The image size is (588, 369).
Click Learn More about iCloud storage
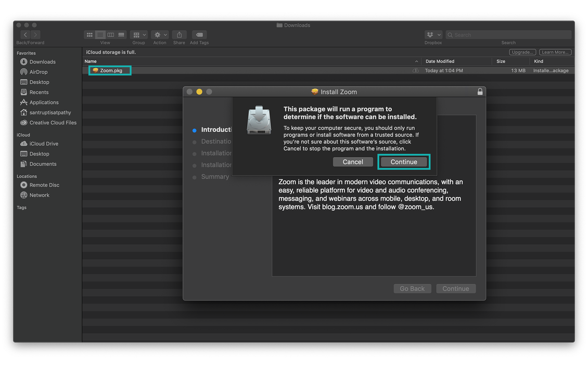click(x=555, y=52)
